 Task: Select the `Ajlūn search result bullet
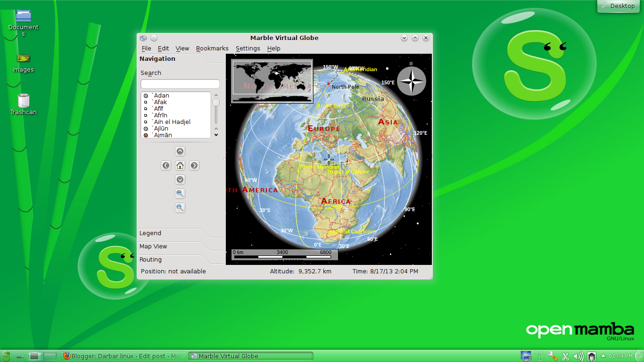[145, 128]
